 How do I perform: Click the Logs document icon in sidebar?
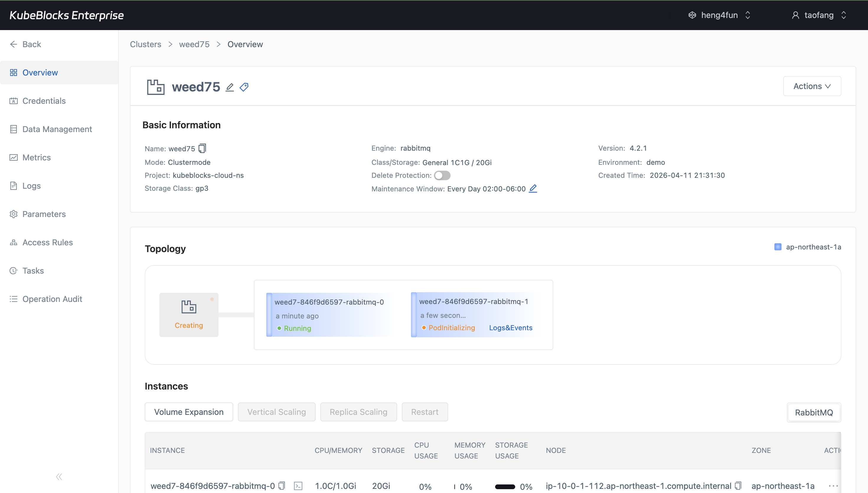point(14,185)
